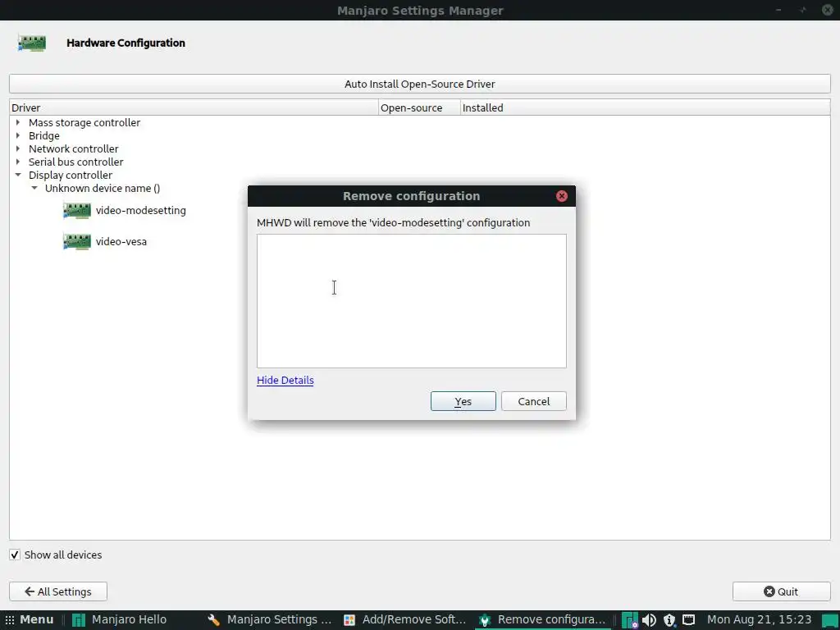Viewport: 840px width, 630px height.
Task: Quit Manjaro Settings Manager
Action: pos(781,591)
